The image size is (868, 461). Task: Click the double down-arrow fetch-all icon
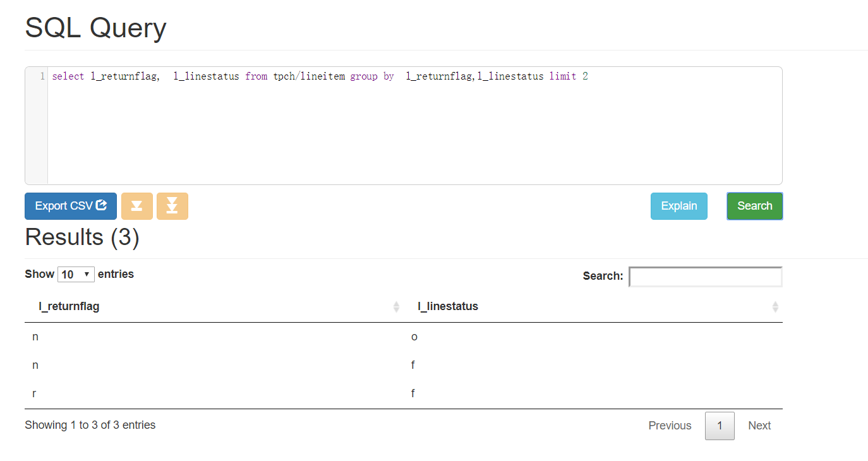(172, 206)
